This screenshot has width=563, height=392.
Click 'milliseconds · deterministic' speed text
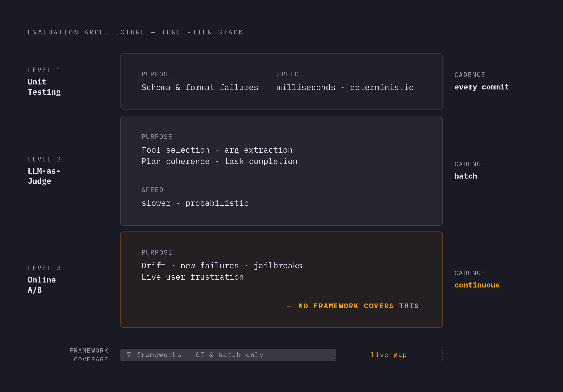click(x=345, y=88)
